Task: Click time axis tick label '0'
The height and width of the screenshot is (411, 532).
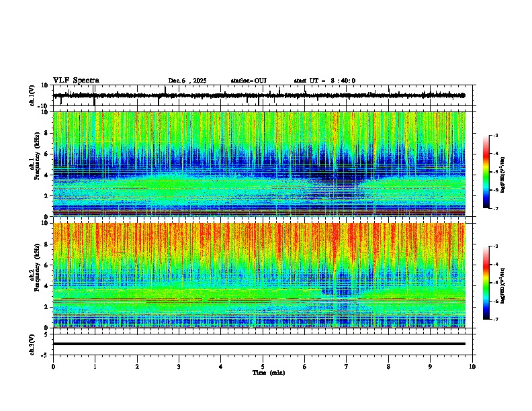Action: point(53,367)
